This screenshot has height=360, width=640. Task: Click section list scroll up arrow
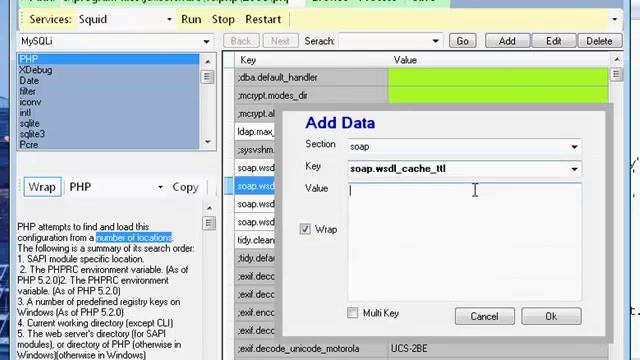coord(208,62)
